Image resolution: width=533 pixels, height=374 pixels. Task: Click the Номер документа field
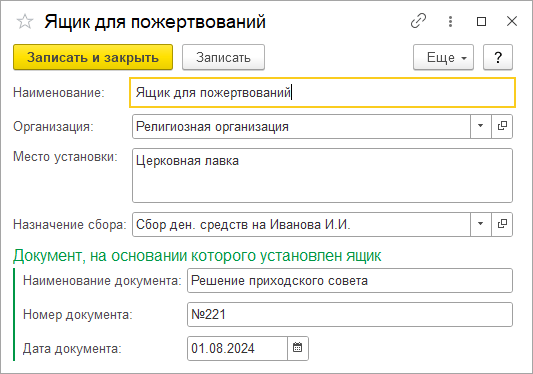click(350, 314)
